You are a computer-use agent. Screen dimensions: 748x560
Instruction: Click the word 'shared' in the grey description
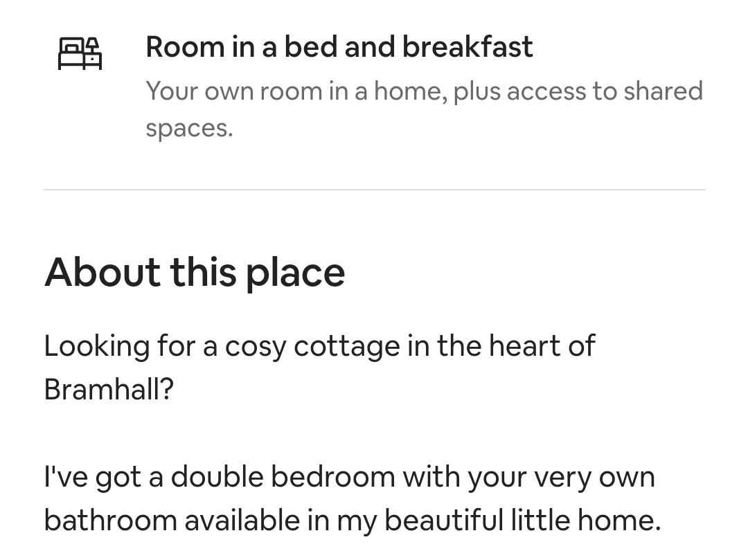(663, 91)
